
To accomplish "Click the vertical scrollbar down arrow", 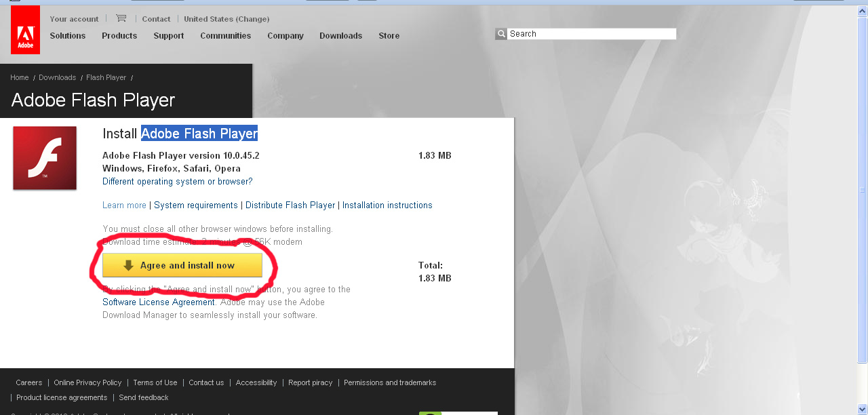I will [x=863, y=408].
